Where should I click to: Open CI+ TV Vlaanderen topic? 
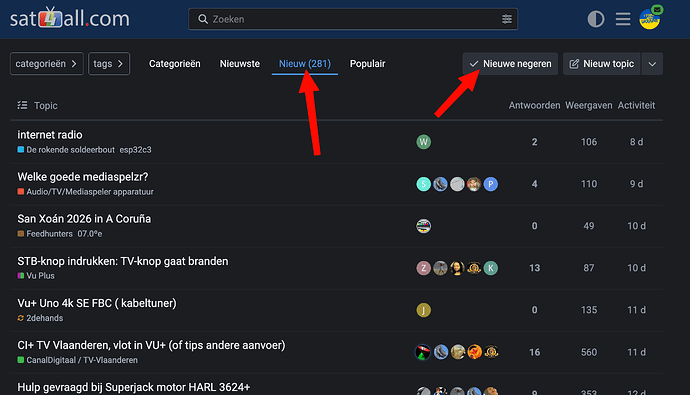[x=151, y=345]
